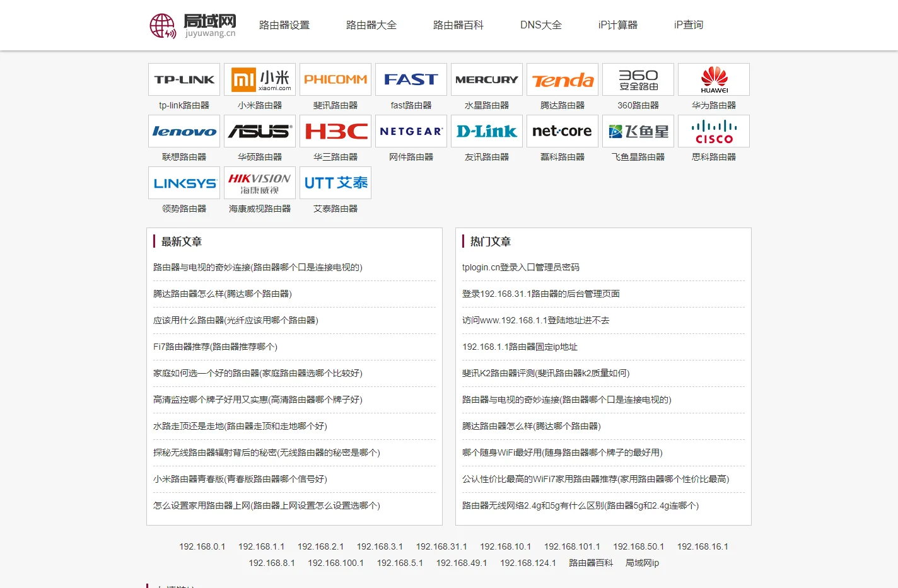Screen dimensions: 898x588
Task: Open 探秘无线路由器辐射背后的秘密 article
Action: pos(267,453)
